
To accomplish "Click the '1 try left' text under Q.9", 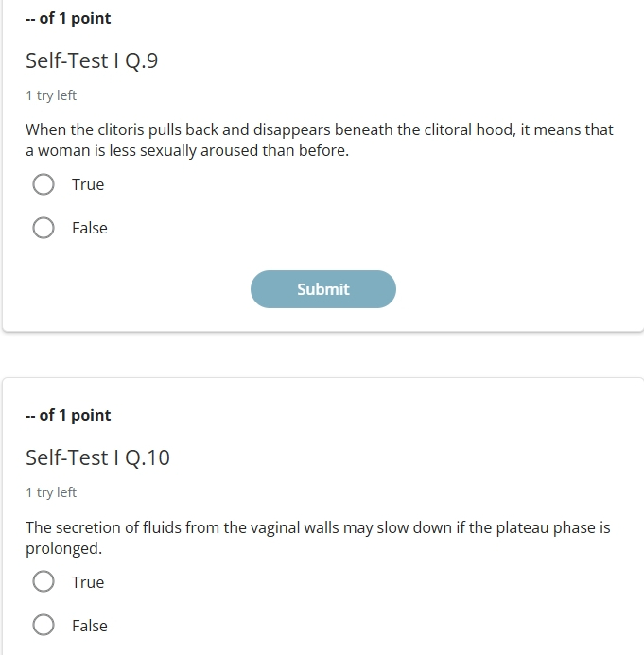I will point(51,95).
